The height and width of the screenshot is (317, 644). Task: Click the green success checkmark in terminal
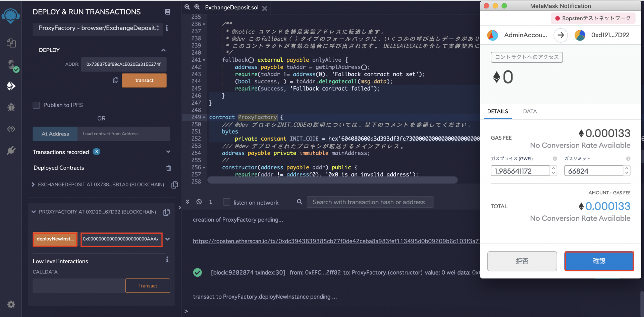(x=198, y=272)
